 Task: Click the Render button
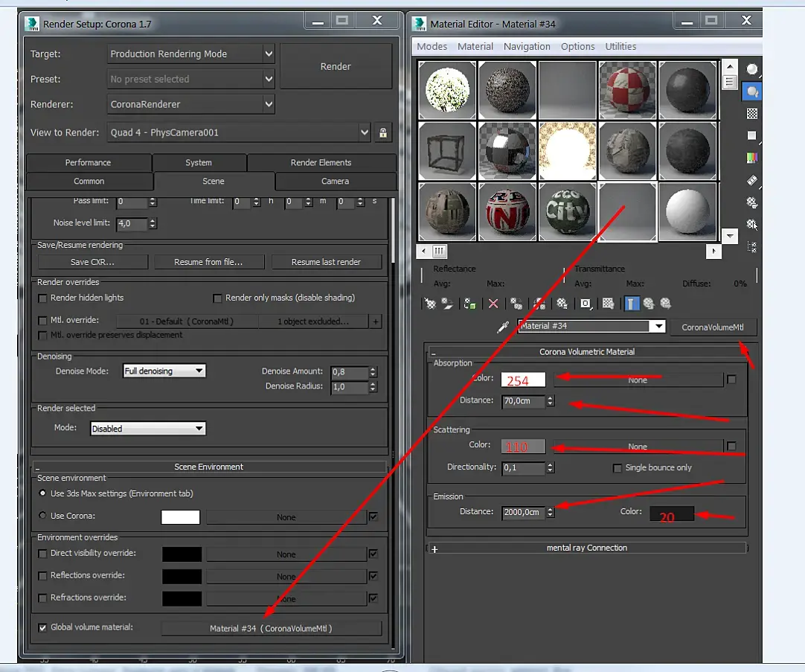click(336, 66)
